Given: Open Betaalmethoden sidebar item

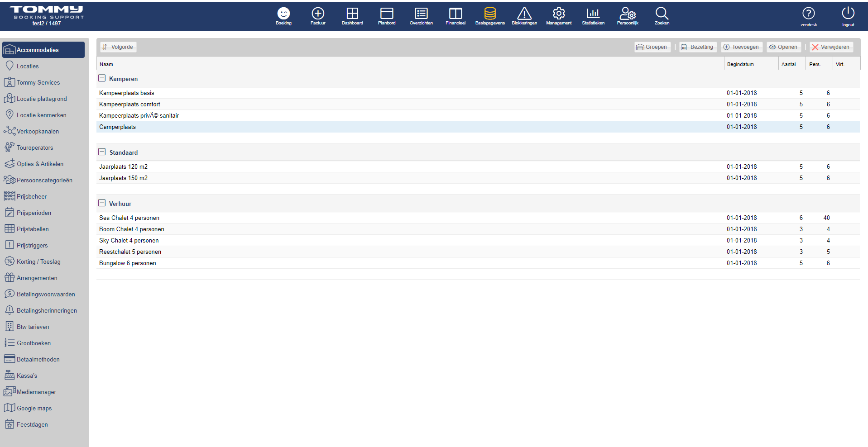Looking at the screenshot, I should 43,359.
